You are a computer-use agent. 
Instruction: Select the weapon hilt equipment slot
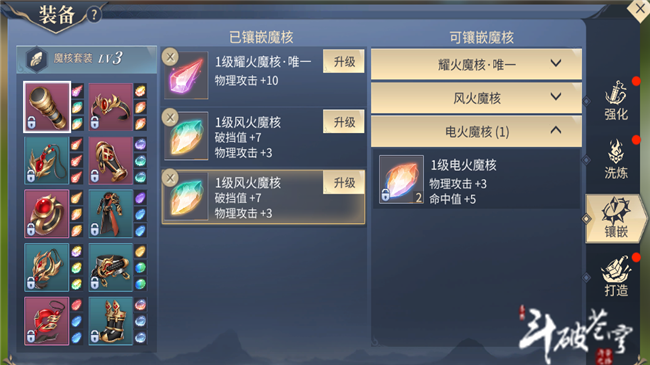[x=47, y=107]
